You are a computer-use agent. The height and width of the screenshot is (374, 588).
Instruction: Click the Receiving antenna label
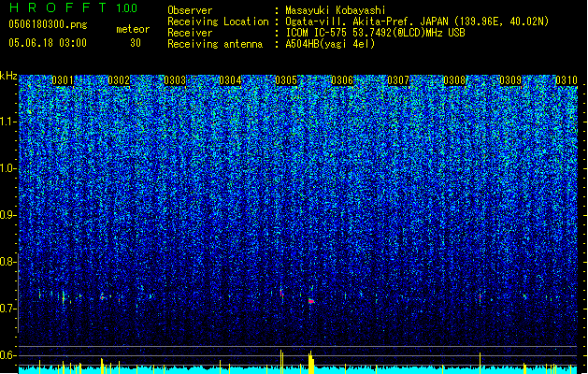[215, 44]
